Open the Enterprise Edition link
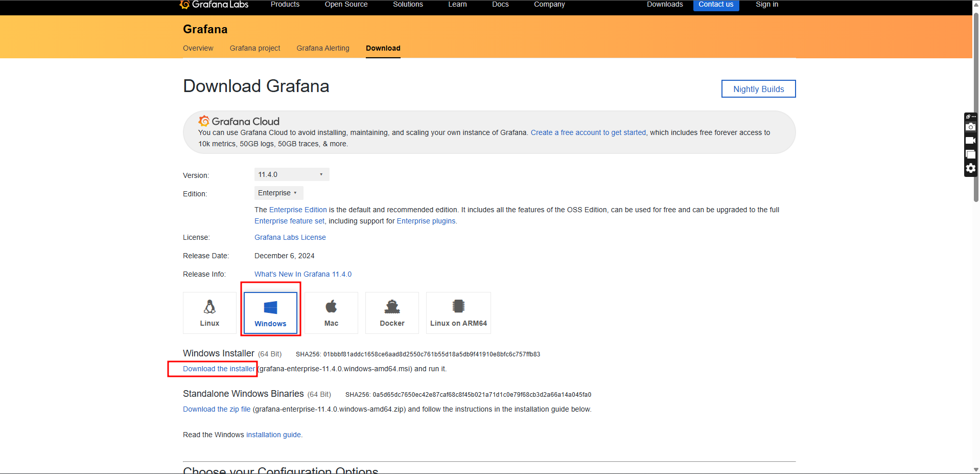980x474 pixels. [298, 210]
